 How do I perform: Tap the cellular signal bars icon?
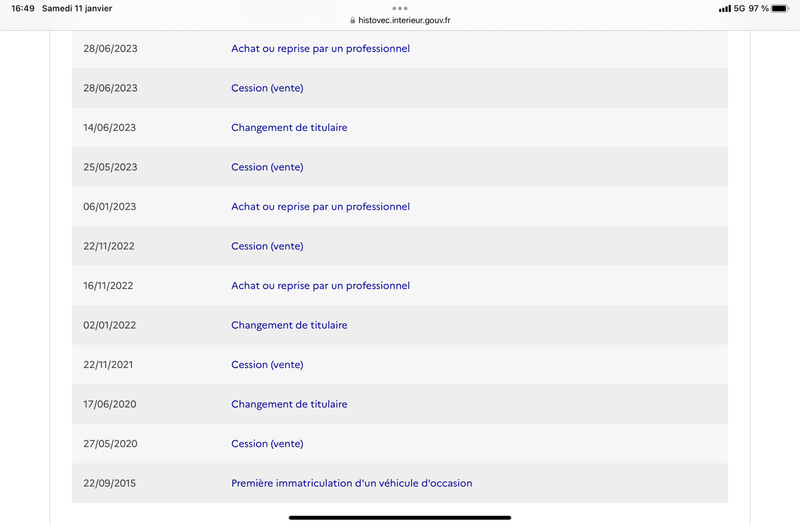click(724, 9)
